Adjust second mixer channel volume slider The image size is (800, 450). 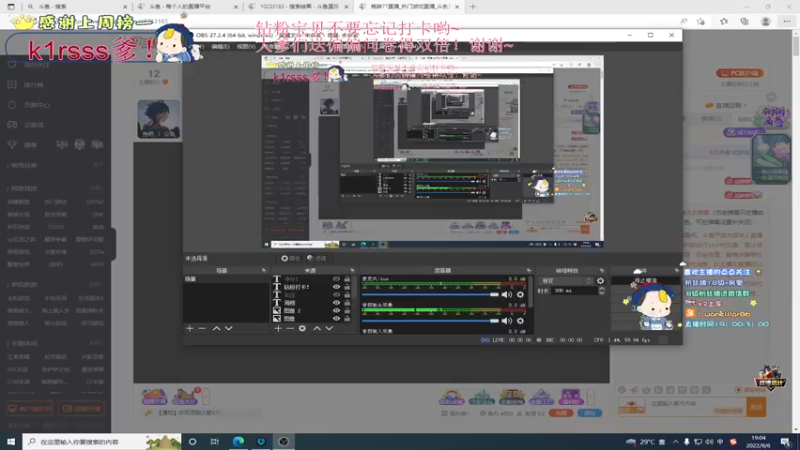pos(430,321)
